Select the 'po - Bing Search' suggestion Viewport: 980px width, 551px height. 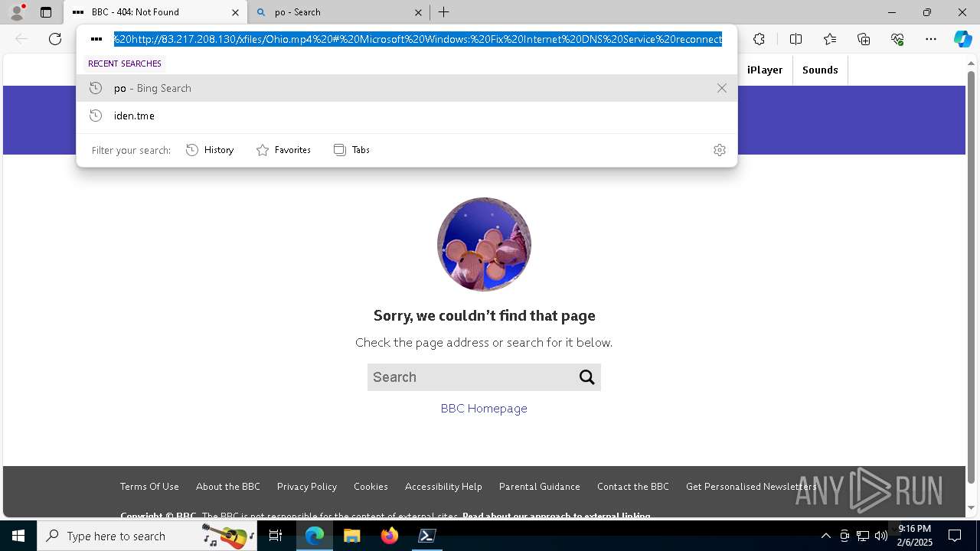[407, 88]
